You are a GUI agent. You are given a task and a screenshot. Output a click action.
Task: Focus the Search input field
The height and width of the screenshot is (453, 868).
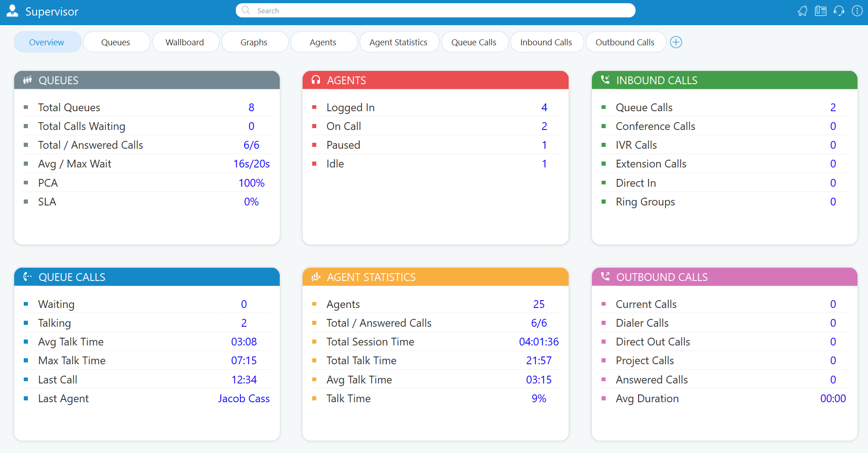coord(436,11)
